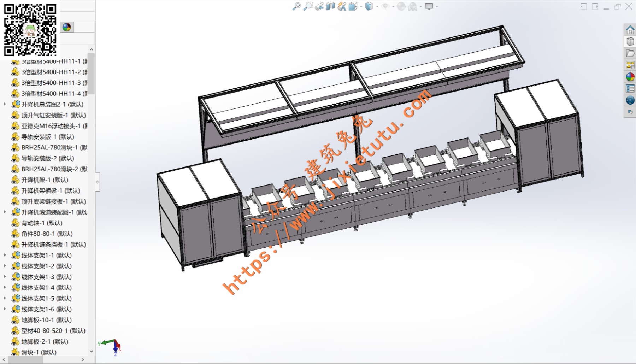Select 导轨安装版-1 part in tree
Image resolution: width=636 pixels, height=364 pixels.
point(48,137)
